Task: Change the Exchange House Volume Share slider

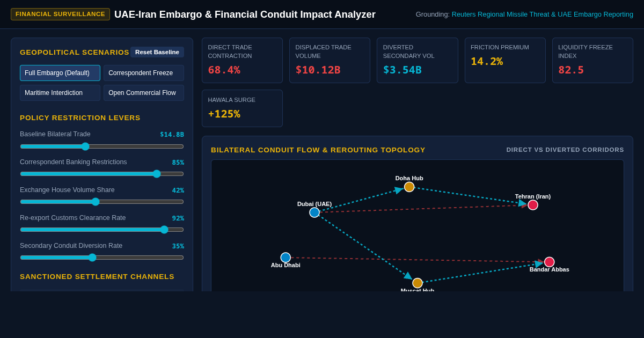Action: click(102, 202)
